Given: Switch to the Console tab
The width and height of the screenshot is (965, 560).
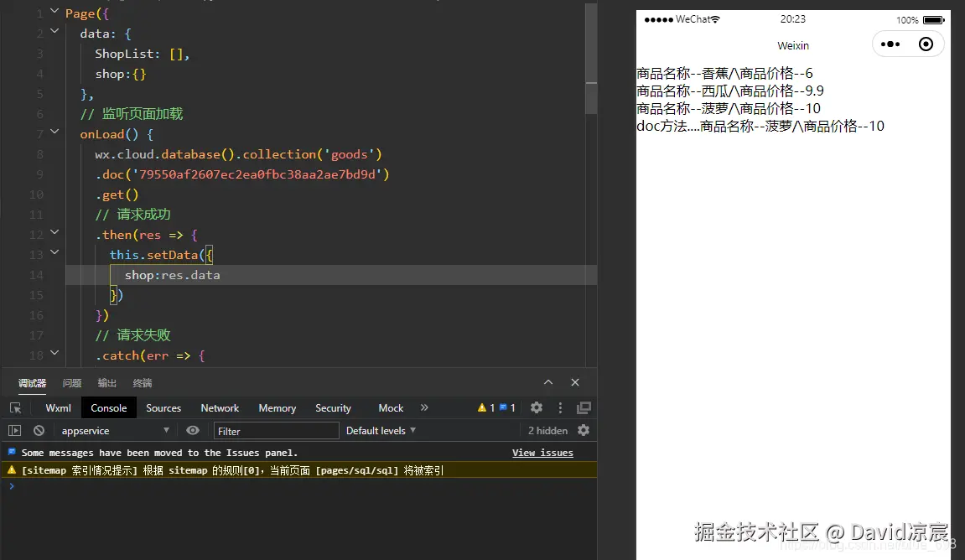Looking at the screenshot, I should point(108,408).
